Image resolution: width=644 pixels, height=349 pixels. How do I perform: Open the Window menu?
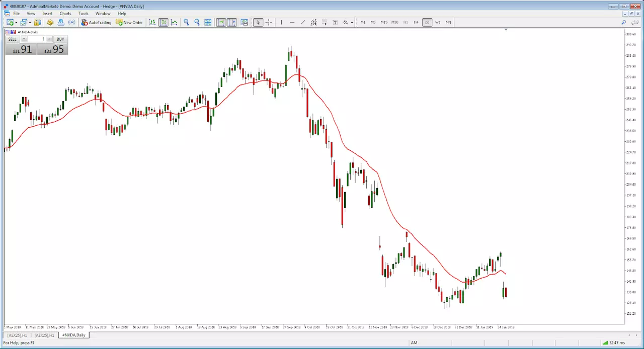(103, 14)
